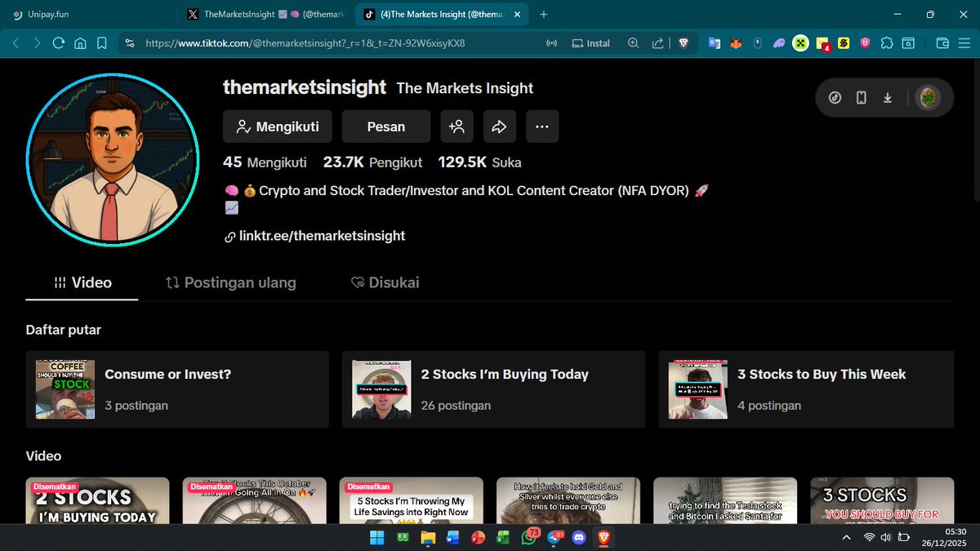This screenshot has height=551, width=980.
Task: View the 45 Mengikuti following list
Action: coord(265,162)
